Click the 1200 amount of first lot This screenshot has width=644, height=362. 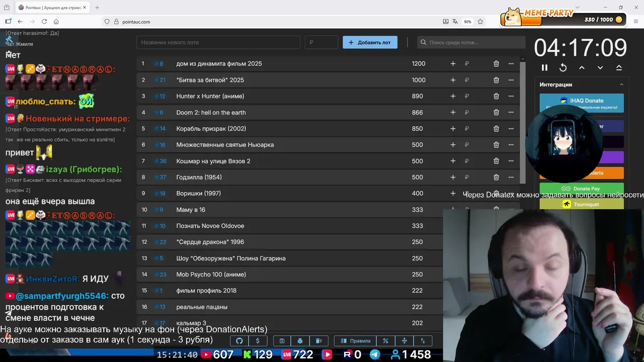click(x=419, y=63)
